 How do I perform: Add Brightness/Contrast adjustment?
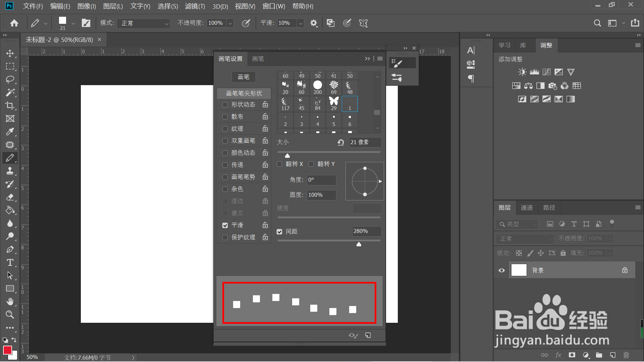pos(522,72)
